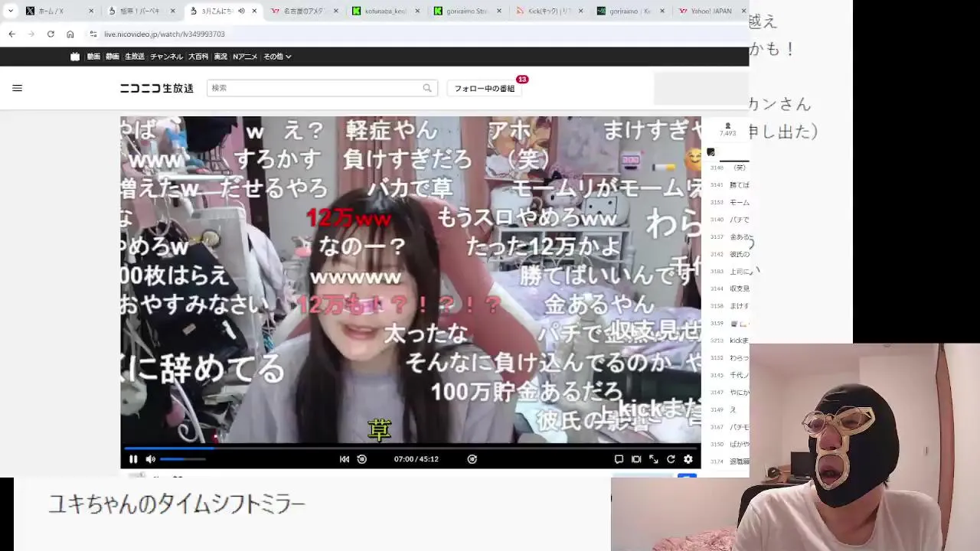Viewport: 980px width, 551px height.
Task: Switch to the Yahoo! JAPAN tab
Action: 711,11
